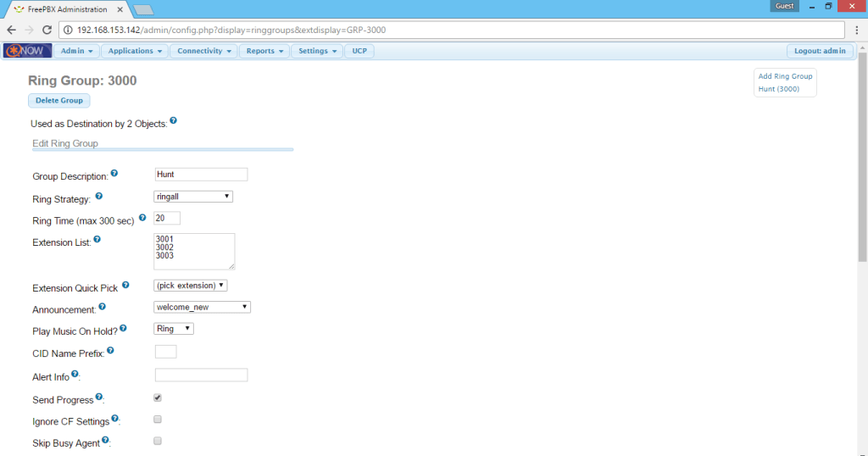This screenshot has width=868, height=456.
Task: Click the Edit Ring Group section heading
Action: click(64, 143)
